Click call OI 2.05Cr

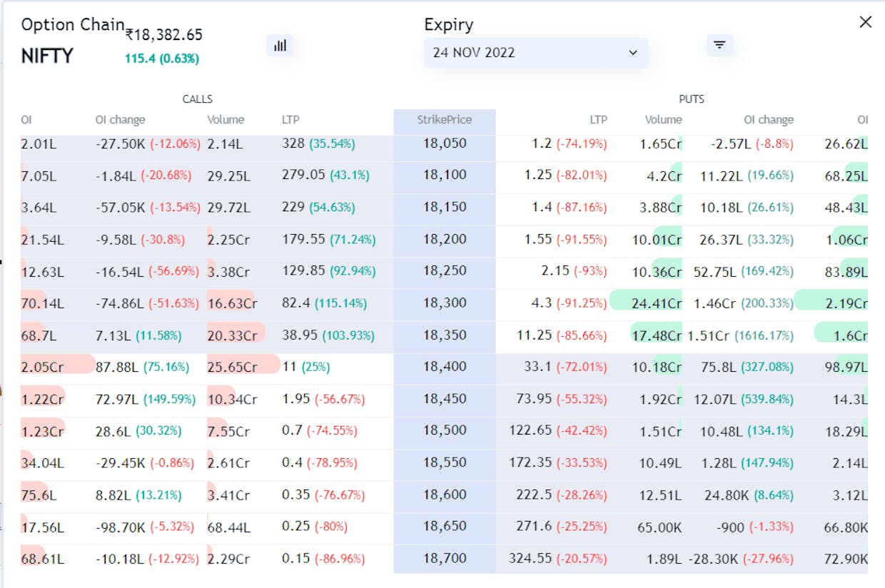(x=43, y=367)
